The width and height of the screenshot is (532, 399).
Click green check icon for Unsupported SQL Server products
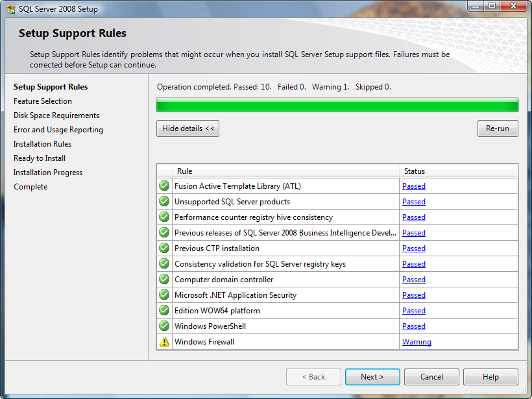164,202
